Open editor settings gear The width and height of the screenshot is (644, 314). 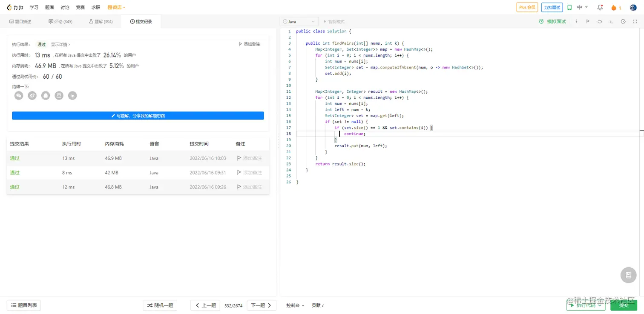623,22
